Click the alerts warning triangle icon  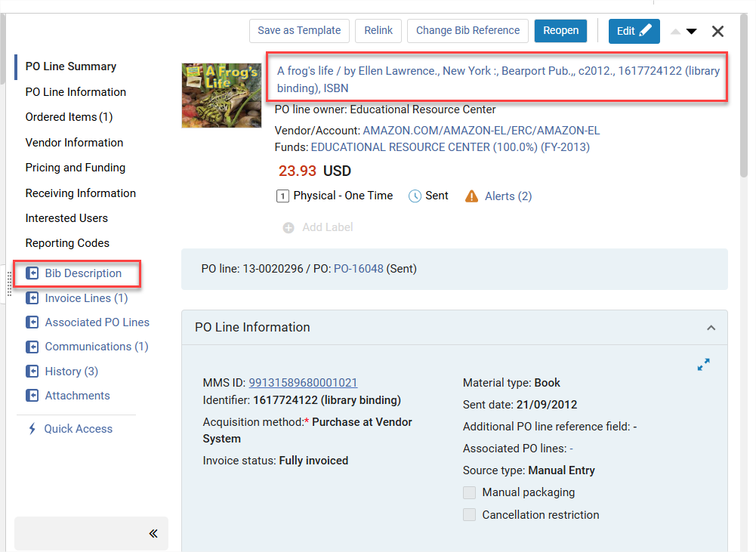[471, 196]
